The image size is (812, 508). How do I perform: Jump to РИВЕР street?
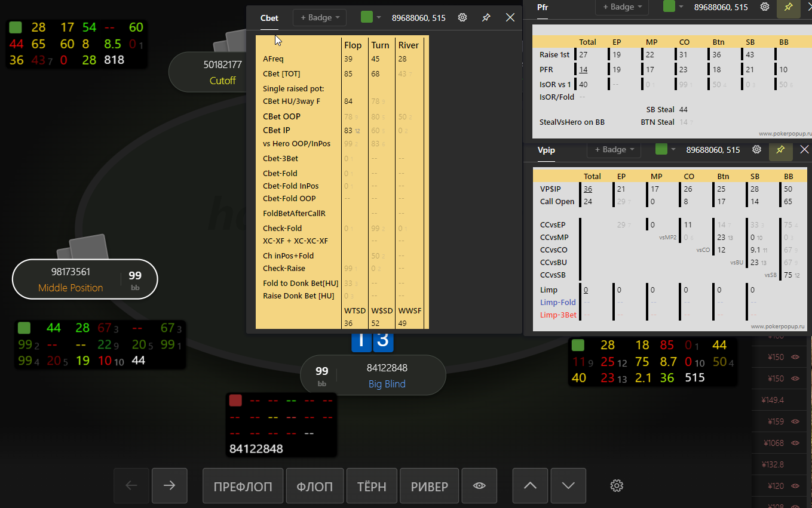(429, 486)
